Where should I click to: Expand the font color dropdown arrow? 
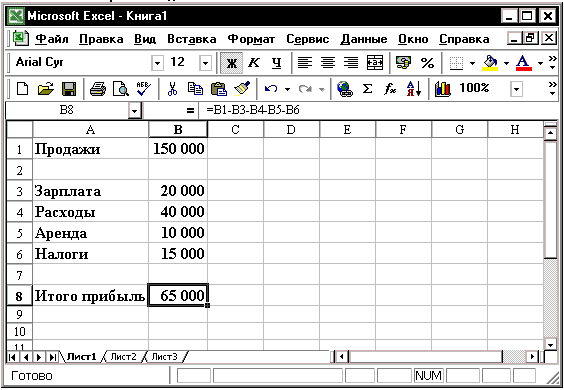[x=540, y=64]
